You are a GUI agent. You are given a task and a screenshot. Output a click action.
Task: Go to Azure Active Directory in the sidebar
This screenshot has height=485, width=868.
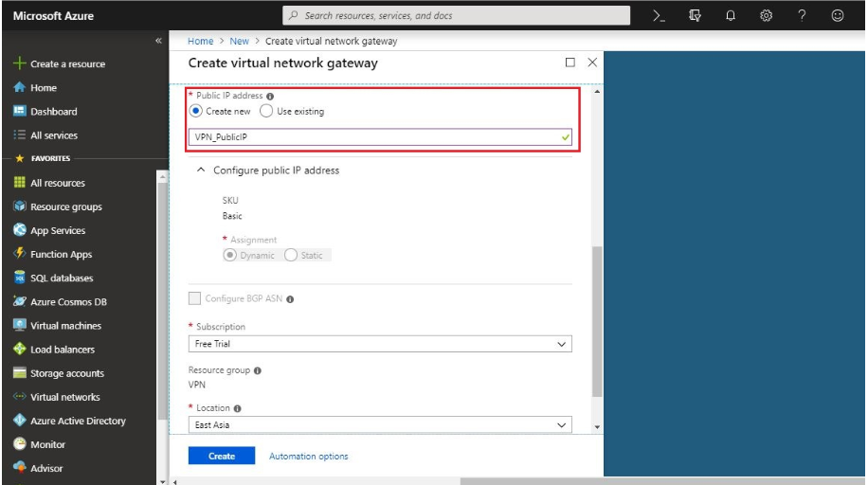[x=78, y=422]
